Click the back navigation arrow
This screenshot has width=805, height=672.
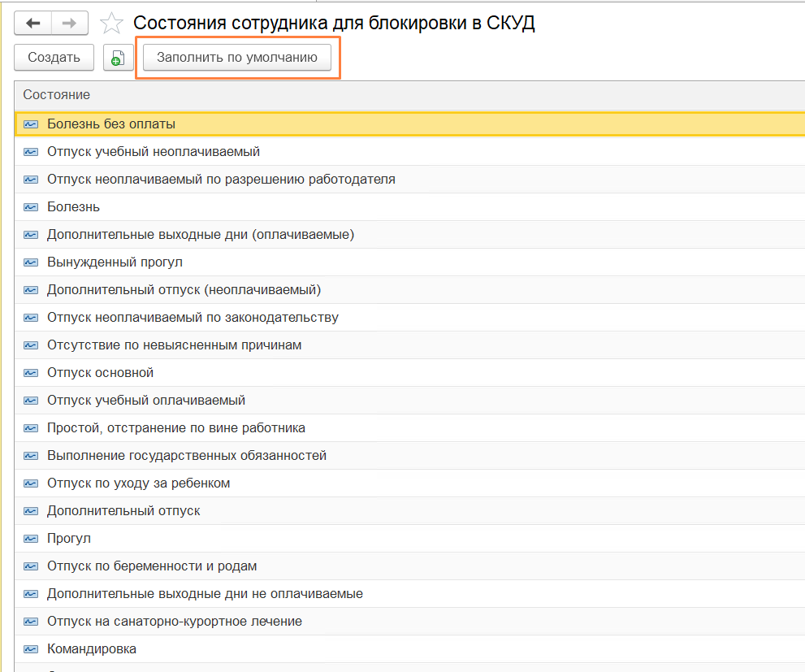pos(33,23)
